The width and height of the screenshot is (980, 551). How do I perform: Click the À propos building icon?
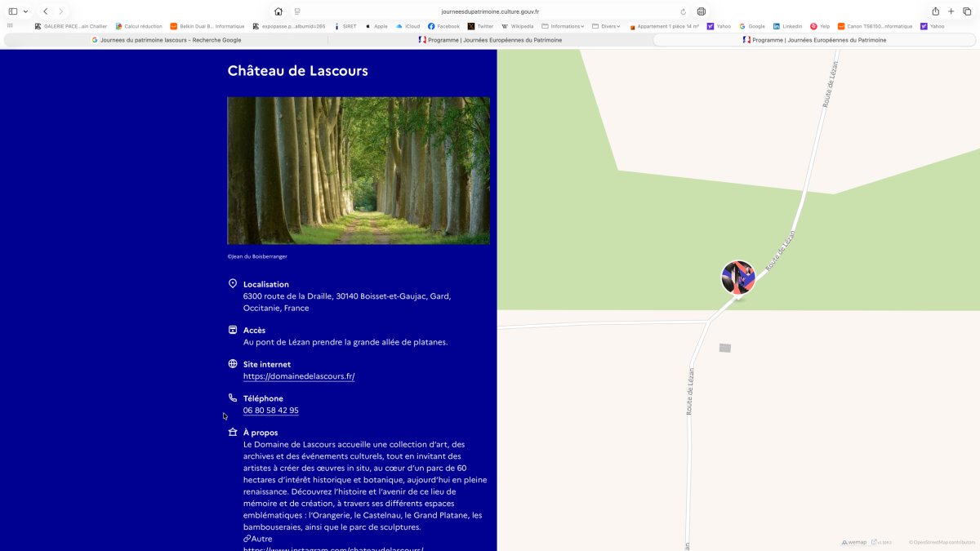pos(233,433)
